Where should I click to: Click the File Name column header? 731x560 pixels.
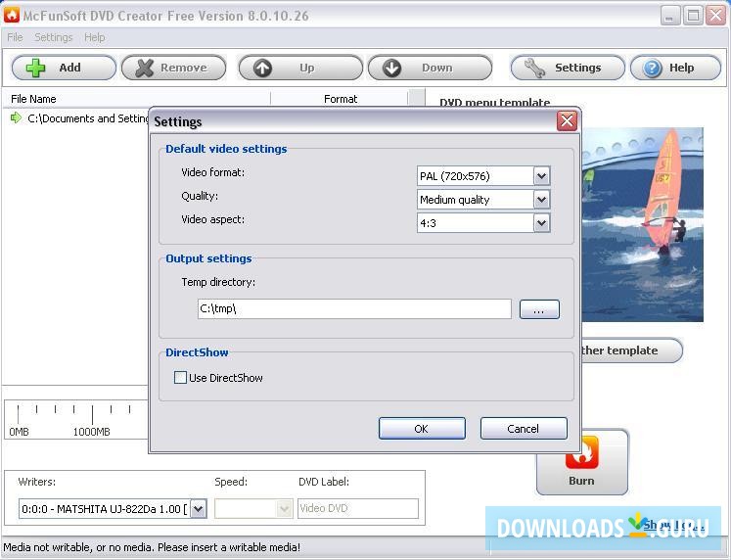pyautogui.click(x=137, y=99)
